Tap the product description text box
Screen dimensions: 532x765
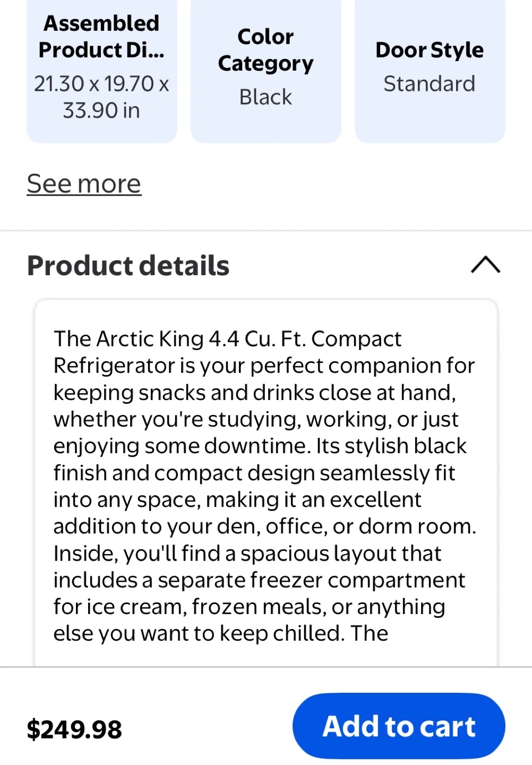pos(265,483)
